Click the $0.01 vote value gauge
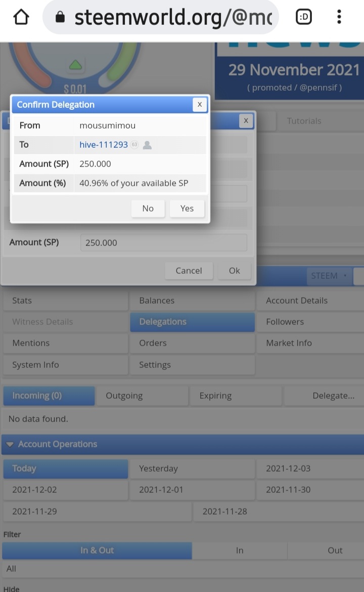The height and width of the screenshot is (592, 364). (x=75, y=89)
